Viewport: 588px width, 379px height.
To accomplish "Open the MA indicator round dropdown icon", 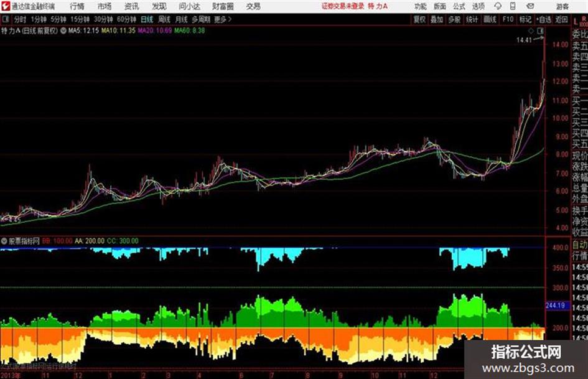I will click(63, 30).
